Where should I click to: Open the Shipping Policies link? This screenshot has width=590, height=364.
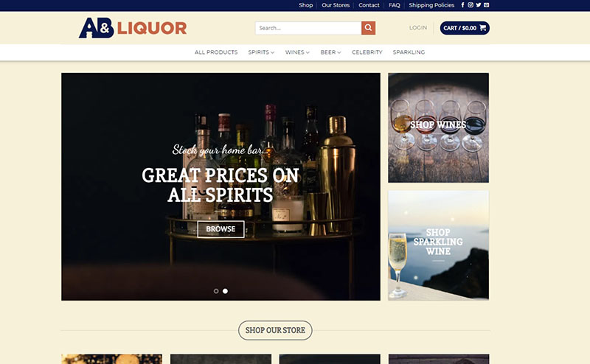point(431,5)
